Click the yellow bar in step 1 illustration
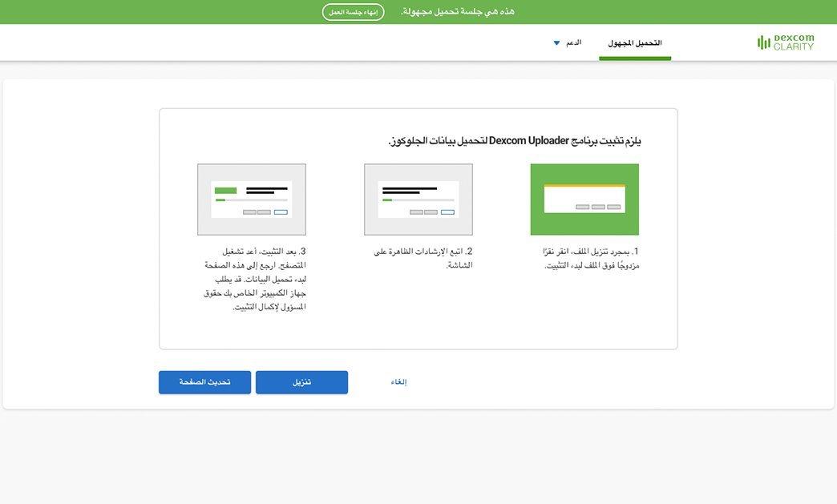837x504 pixels. tap(584, 186)
